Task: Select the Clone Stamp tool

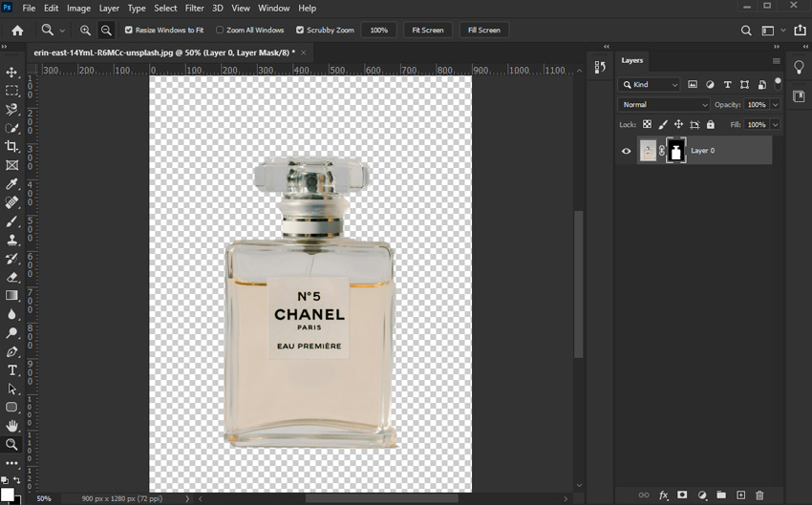Action: click(11, 240)
